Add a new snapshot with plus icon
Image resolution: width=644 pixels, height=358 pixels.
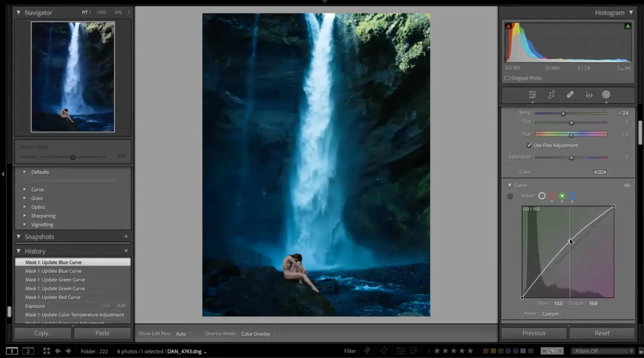pos(126,236)
